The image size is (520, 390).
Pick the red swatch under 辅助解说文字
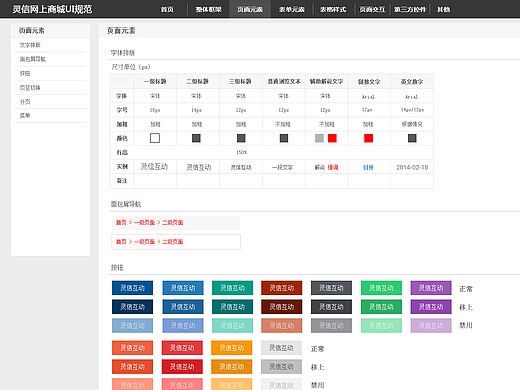click(x=332, y=138)
